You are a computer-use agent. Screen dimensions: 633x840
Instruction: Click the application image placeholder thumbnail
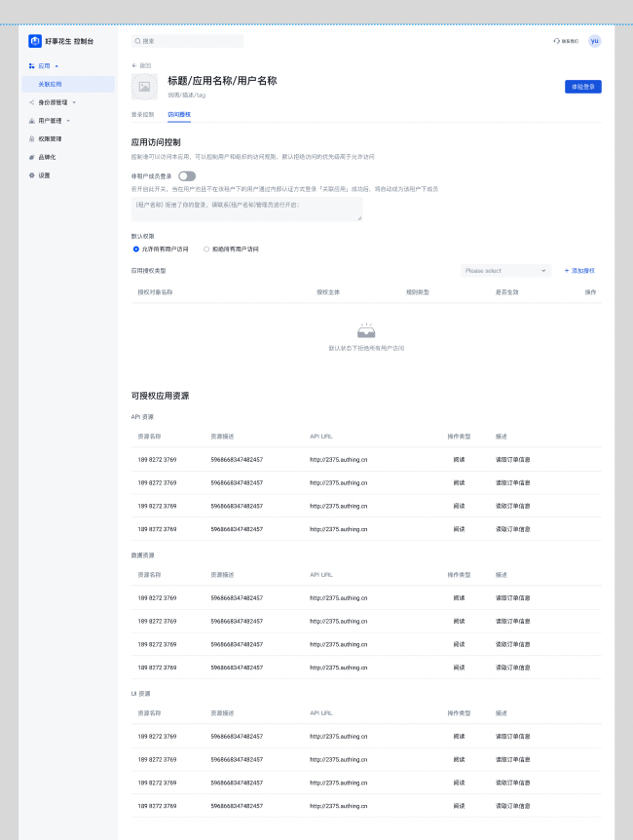click(144, 87)
